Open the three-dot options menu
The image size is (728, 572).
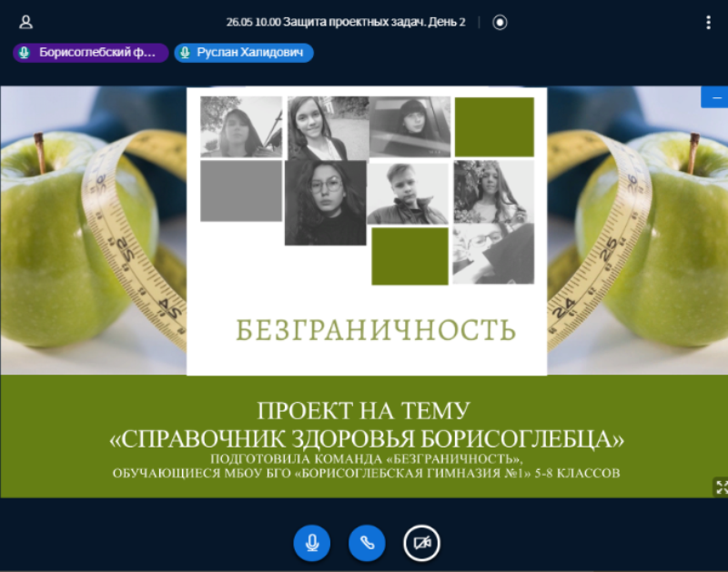pos(708,22)
